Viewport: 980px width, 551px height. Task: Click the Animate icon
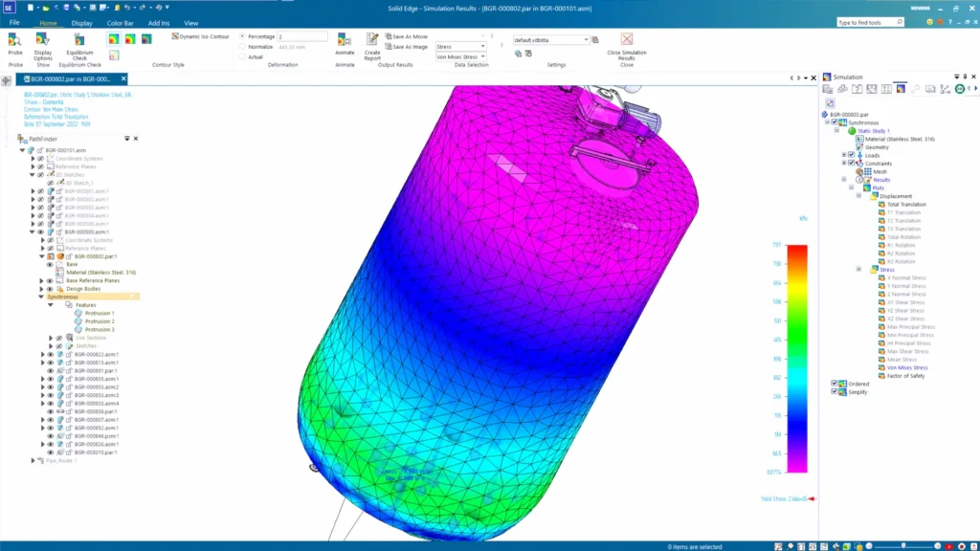click(x=345, y=40)
